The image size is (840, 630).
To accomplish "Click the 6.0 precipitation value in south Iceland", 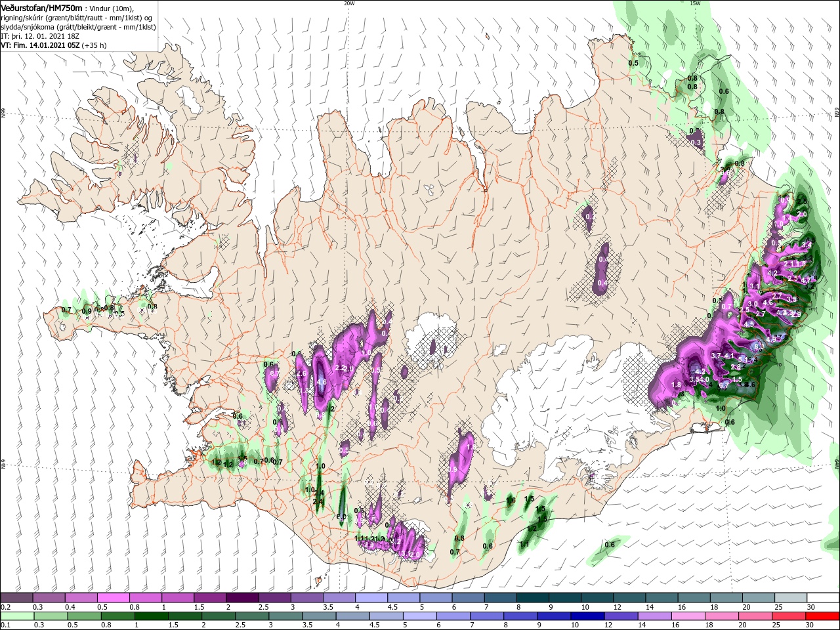I will coord(342,517).
